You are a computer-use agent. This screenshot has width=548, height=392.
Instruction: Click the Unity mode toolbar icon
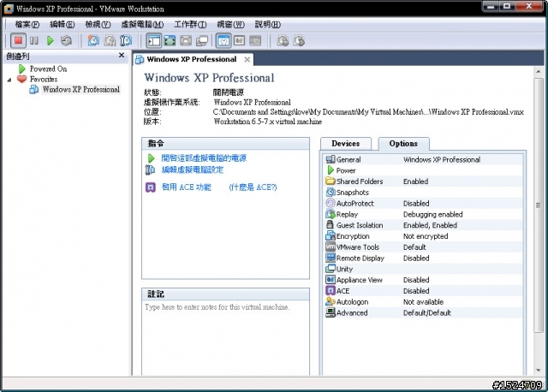pos(202,41)
